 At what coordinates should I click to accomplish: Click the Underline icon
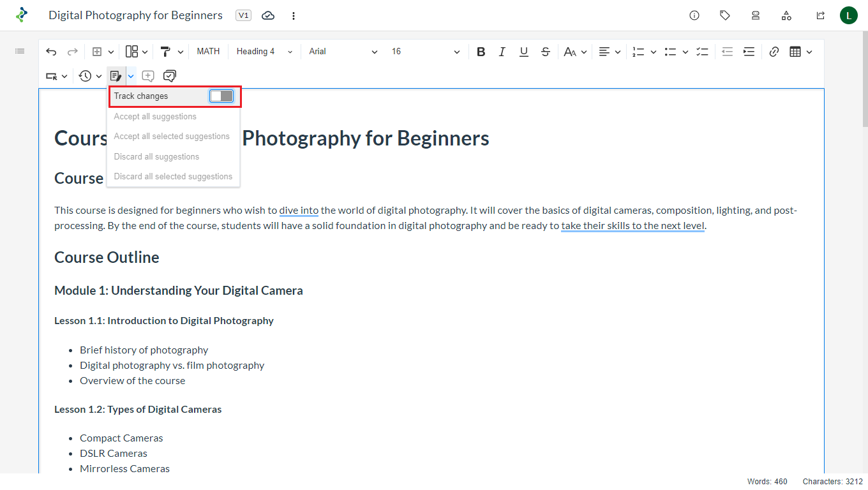click(x=524, y=52)
